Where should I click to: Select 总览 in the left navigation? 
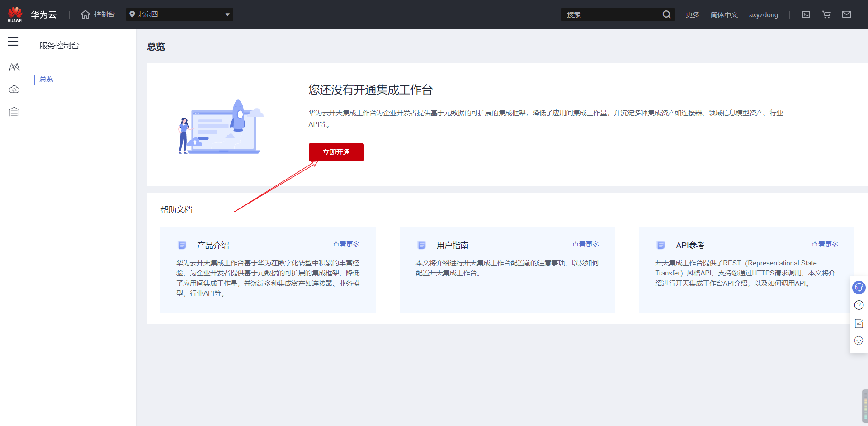[x=46, y=79]
